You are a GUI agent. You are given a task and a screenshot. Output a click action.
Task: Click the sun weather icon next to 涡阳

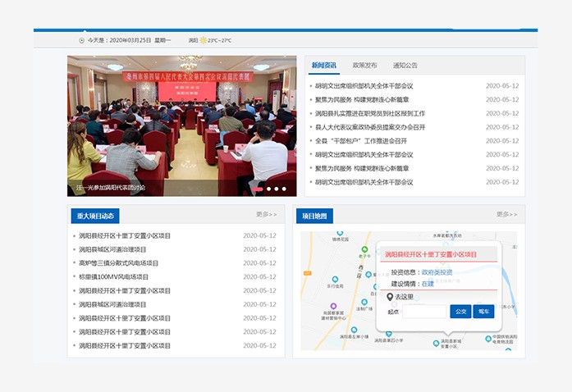point(204,40)
